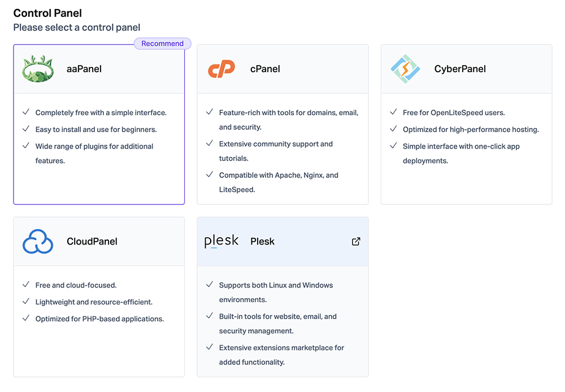Click the 'Control Panel' section heading
This screenshot has height=392, width=565.
pos(47,14)
